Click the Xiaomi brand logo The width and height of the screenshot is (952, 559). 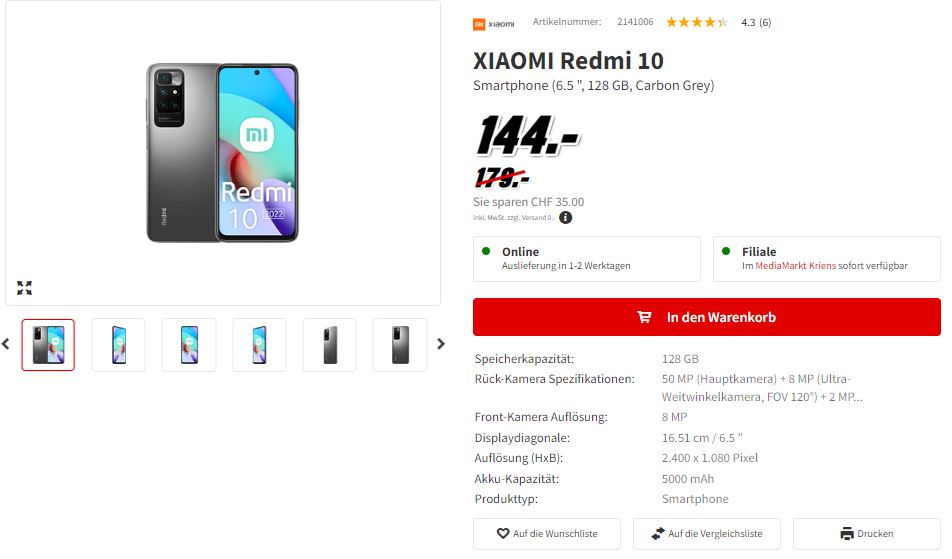click(494, 24)
